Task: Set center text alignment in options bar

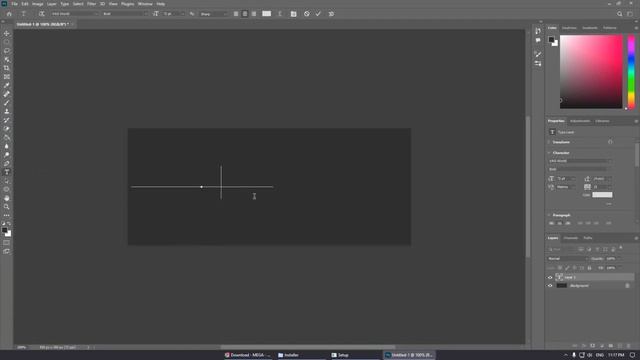Action: pyautogui.click(x=245, y=14)
